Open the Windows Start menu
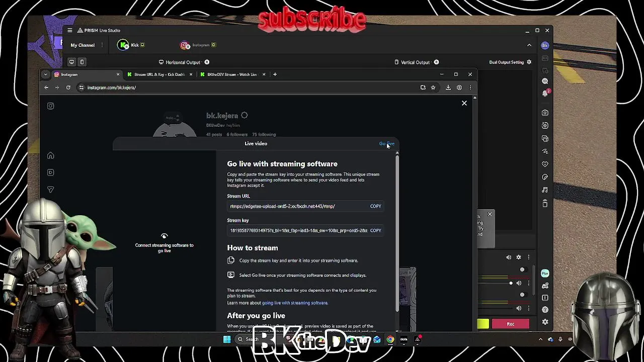 (x=227, y=339)
